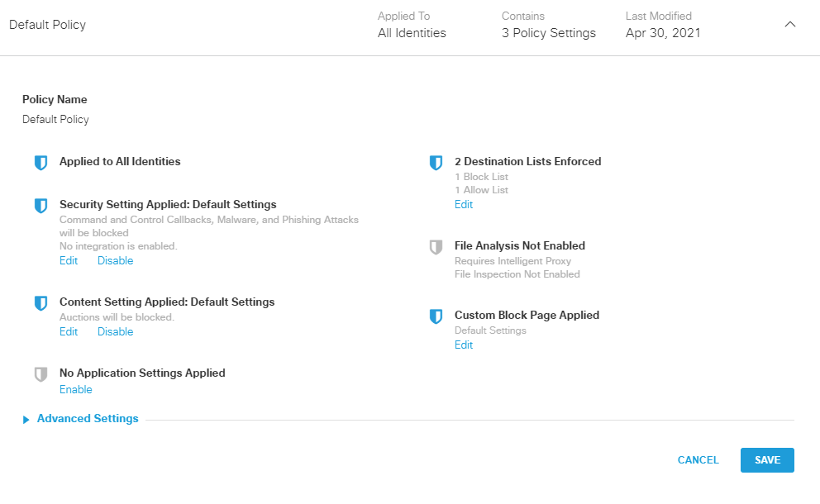Disable the Security Setting

pyautogui.click(x=115, y=261)
